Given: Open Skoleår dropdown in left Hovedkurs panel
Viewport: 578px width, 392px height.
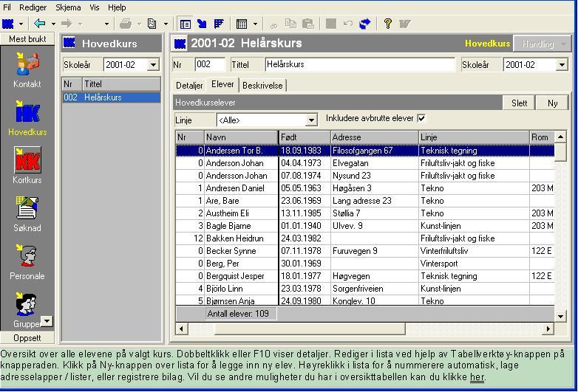Looking at the screenshot, I should click(153, 65).
